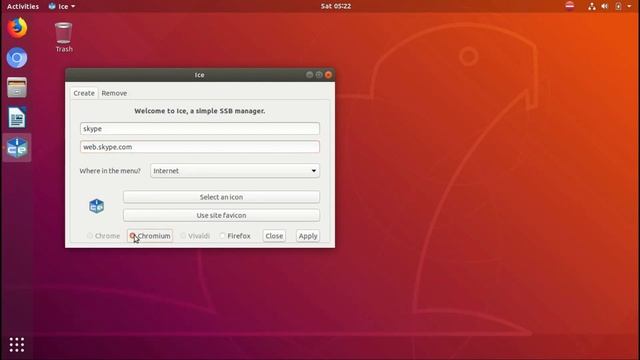The width and height of the screenshot is (640, 360).
Task: Switch to the Create tab
Action: pos(84,93)
